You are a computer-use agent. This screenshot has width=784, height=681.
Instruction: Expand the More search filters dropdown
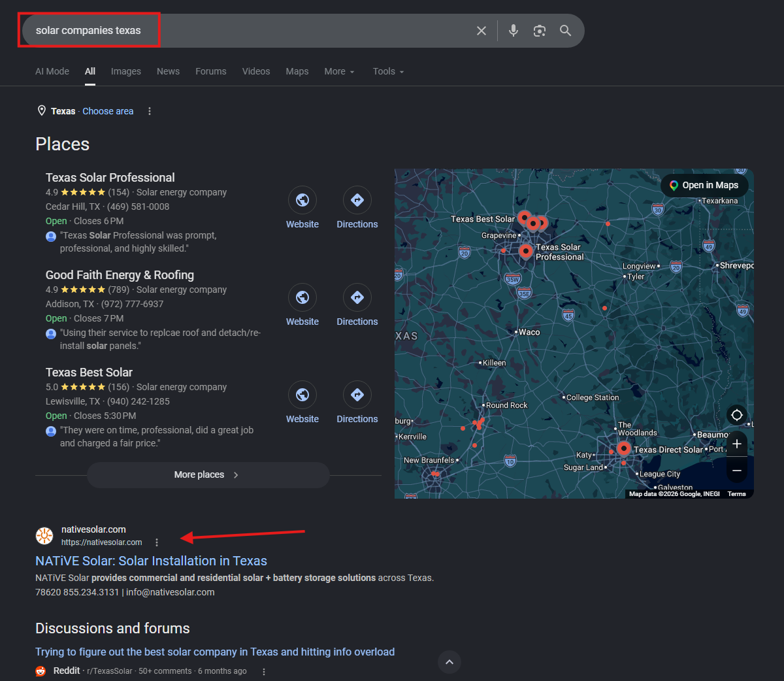pos(340,71)
